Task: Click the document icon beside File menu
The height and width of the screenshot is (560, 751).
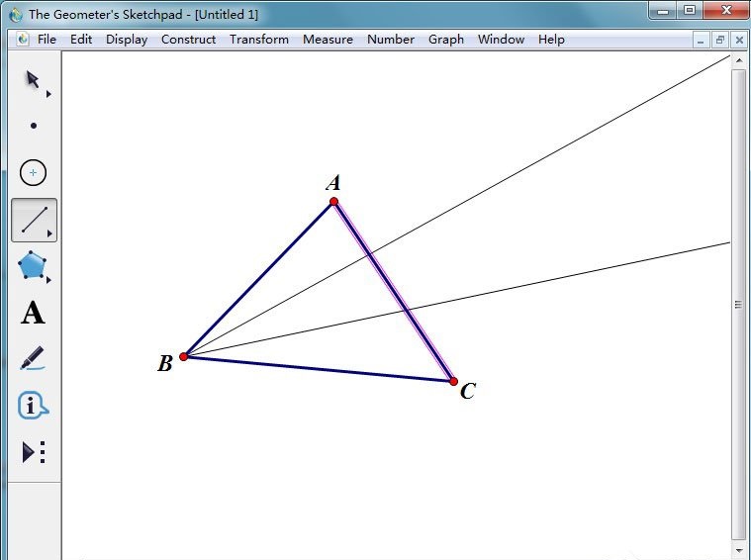Action: (23, 40)
